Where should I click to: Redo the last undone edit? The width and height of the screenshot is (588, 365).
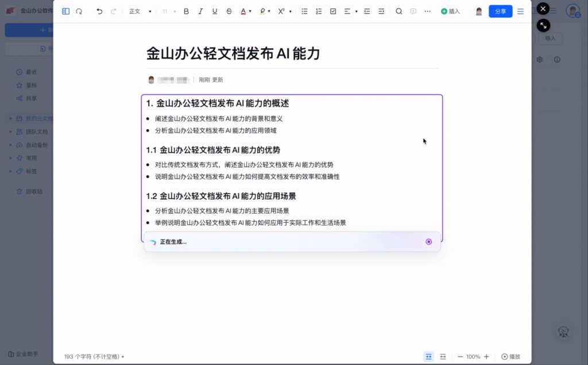(113, 11)
